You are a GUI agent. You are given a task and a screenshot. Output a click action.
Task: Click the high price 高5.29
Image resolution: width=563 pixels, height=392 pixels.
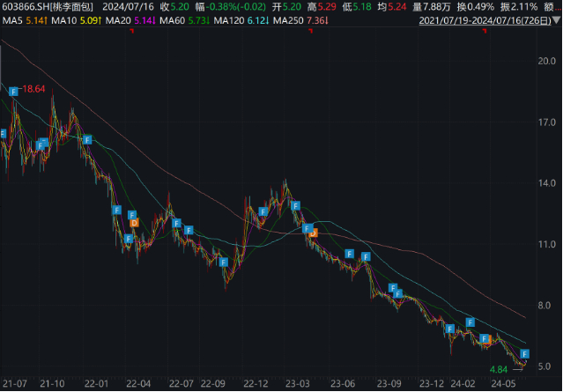click(x=322, y=6)
